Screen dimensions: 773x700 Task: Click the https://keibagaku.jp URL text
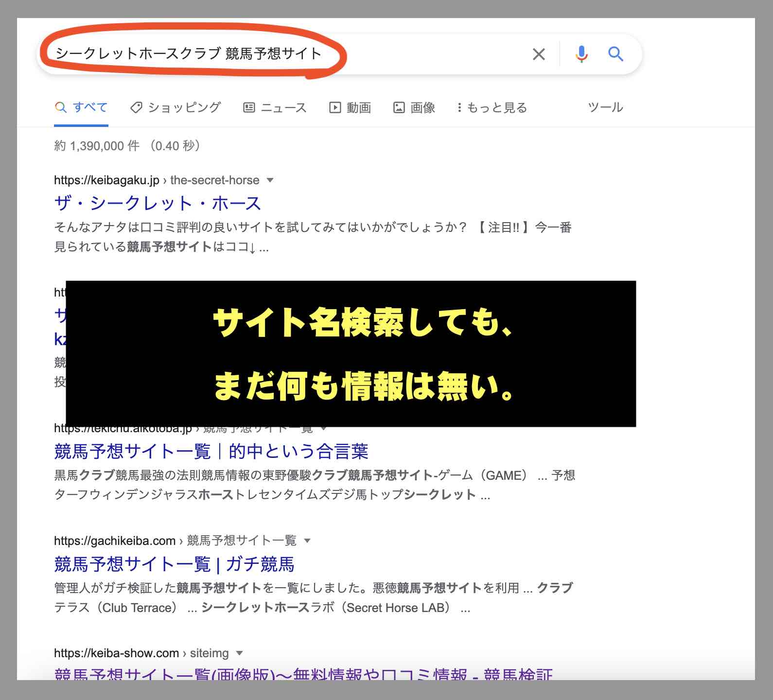pyautogui.click(x=106, y=180)
